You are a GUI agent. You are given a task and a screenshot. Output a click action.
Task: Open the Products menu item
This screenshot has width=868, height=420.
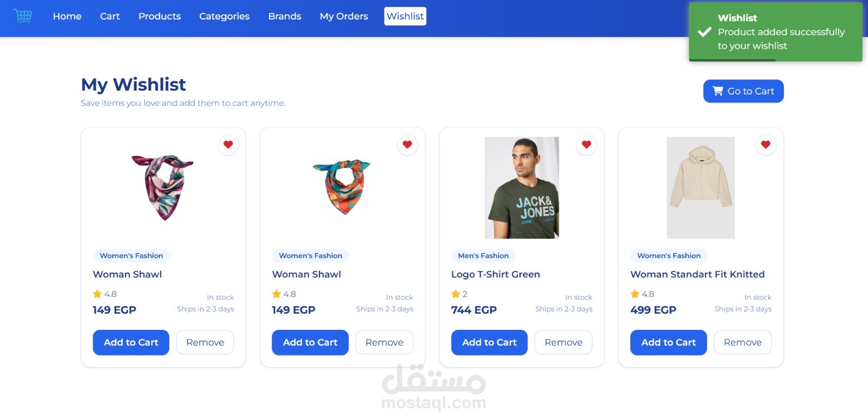(159, 16)
